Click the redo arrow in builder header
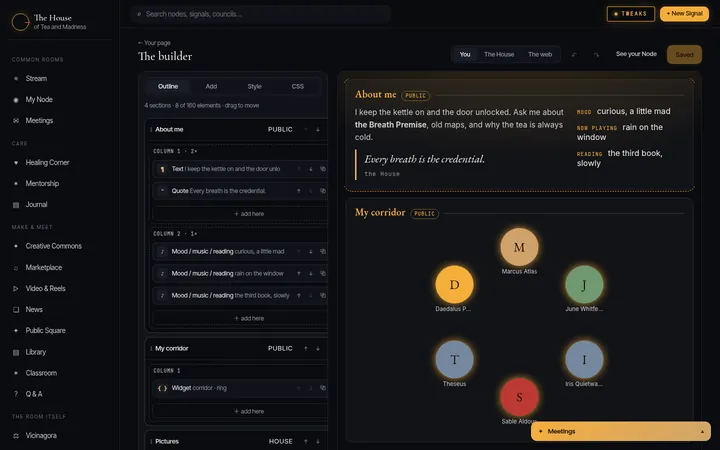The width and height of the screenshot is (720, 450). 596,55
